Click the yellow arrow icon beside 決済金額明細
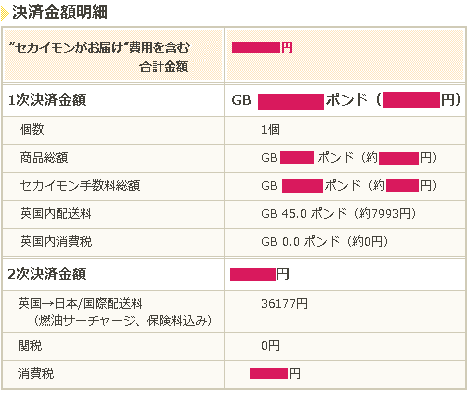This screenshot has width=468, height=395. tap(5, 13)
